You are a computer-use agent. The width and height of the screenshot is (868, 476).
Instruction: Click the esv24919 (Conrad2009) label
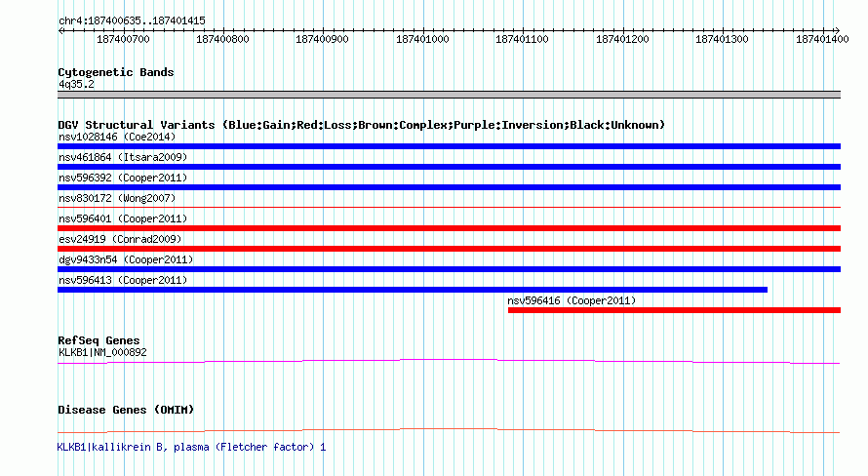[x=120, y=239]
